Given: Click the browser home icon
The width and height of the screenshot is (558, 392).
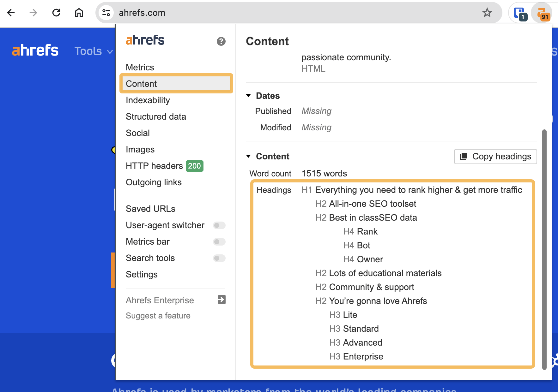Looking at the screenshot, I should click(x=79, y=13).
